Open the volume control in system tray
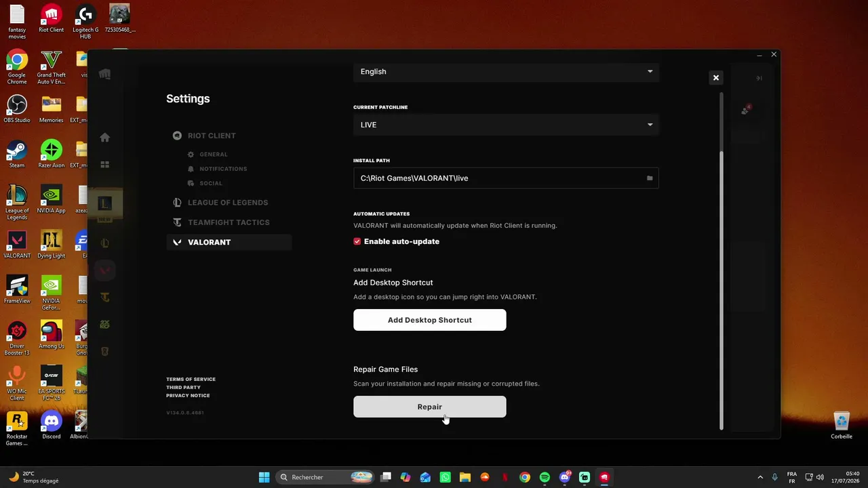 point(821,477)
